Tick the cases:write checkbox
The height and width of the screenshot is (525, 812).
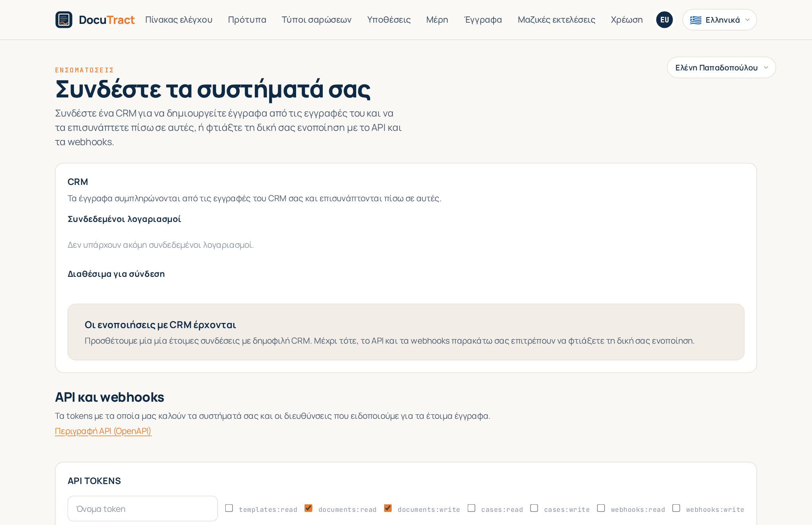click(534, 508)
